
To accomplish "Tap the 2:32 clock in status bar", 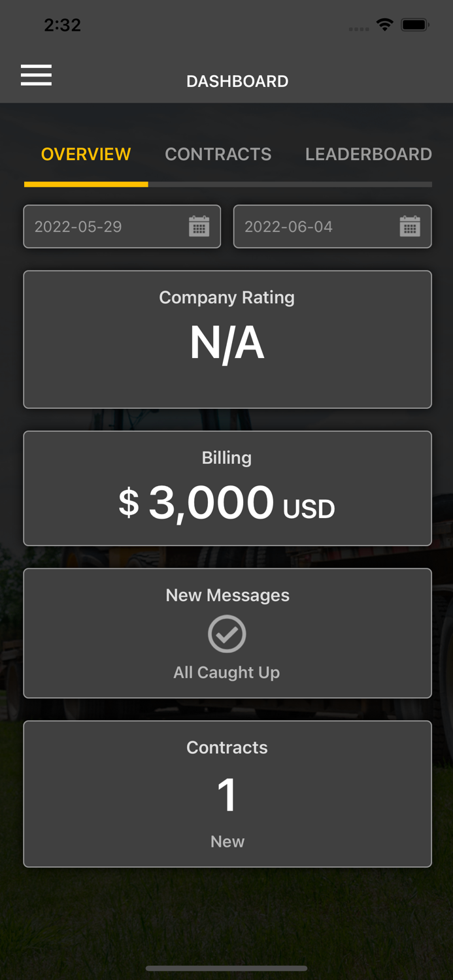I will tap(62, 25).
